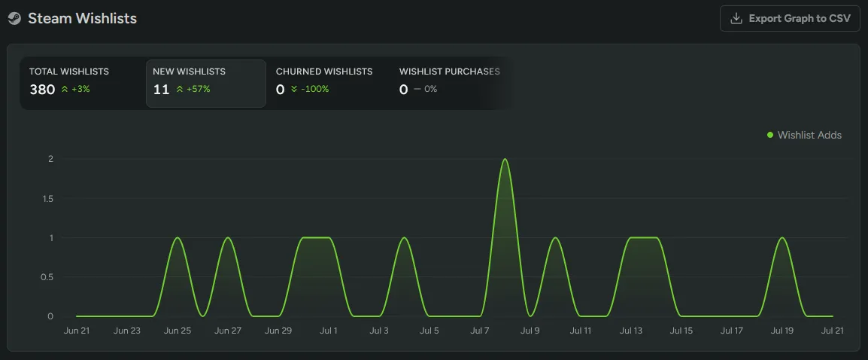
Task: Click the Jul 3 axis label
Action: point(378,331)
